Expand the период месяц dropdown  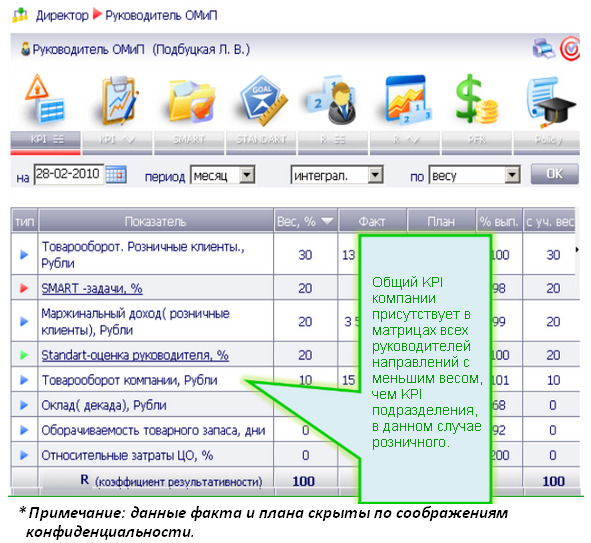(x=248, y=175)
